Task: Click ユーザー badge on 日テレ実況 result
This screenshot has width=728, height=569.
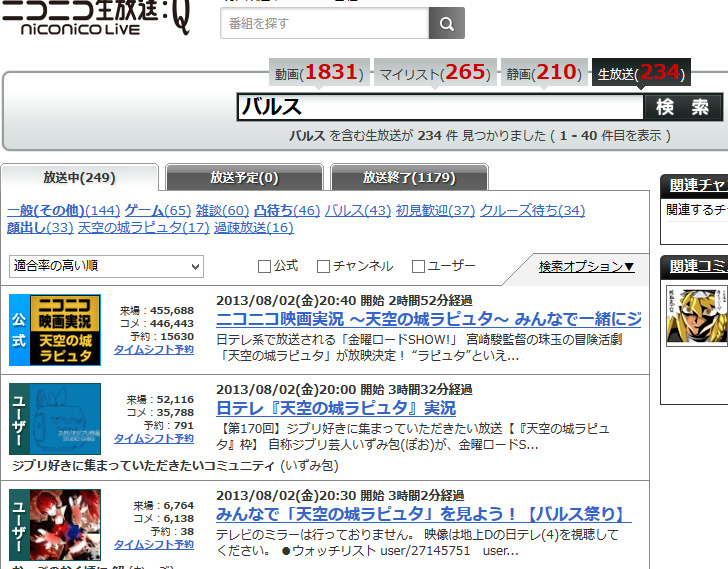Action: tap(19, 419)
